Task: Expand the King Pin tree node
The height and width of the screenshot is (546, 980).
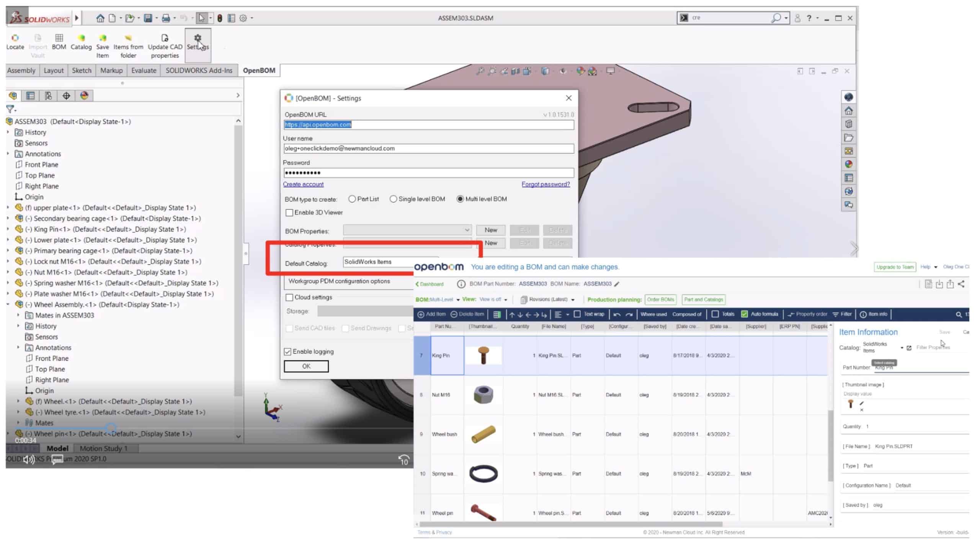Action: (x=8, y=229)
